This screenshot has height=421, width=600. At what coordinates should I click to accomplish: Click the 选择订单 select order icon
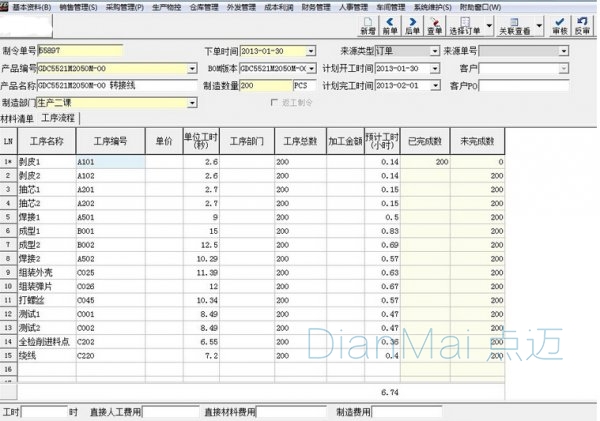[x=465, y=26]
